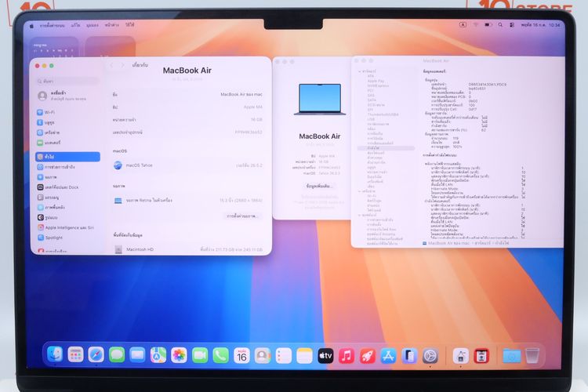Open the Apple TV app in Dock
This screenshot has height=392, width=588.
point(325,356)
